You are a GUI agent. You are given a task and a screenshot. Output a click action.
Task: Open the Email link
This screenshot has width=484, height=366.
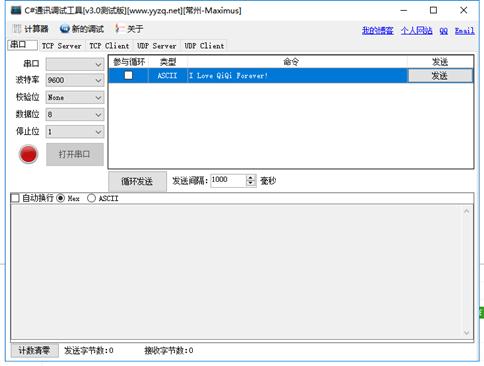pyautogui.click(x=464, y=31)
